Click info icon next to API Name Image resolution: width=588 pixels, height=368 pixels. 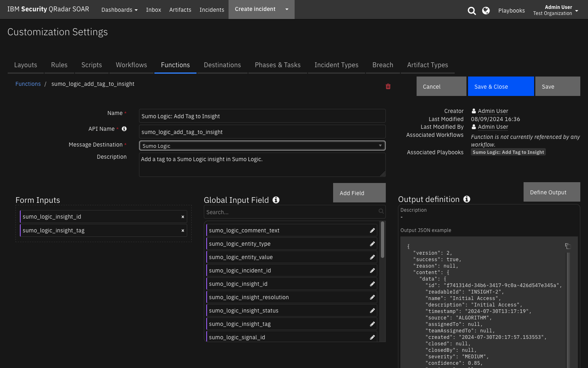pos(124,129)
